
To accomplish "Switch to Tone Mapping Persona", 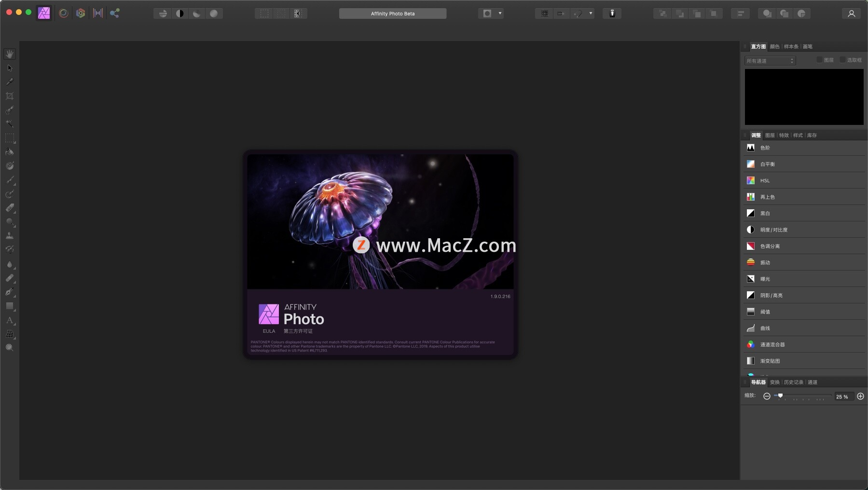I will 98,13.
